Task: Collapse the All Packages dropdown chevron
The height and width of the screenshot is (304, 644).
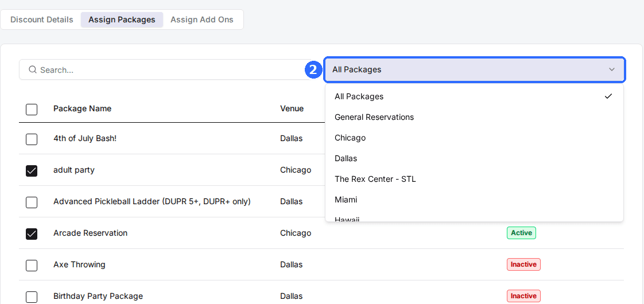Action: click(x=612, y=69)
